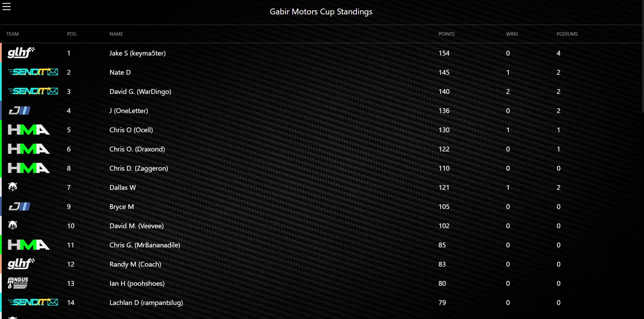Click the HMA logo beside Chris O (Ocell)
The image size is (644, 319).
28,130
